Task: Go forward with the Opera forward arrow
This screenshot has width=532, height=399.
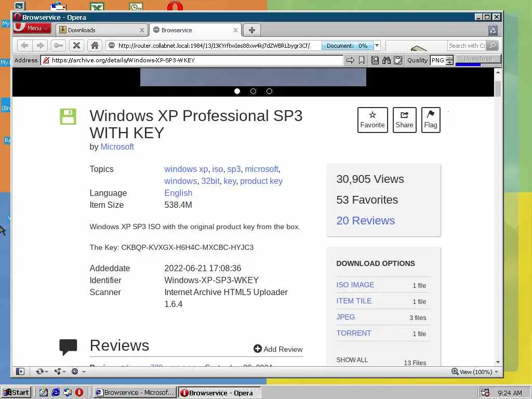Action: 40,46
